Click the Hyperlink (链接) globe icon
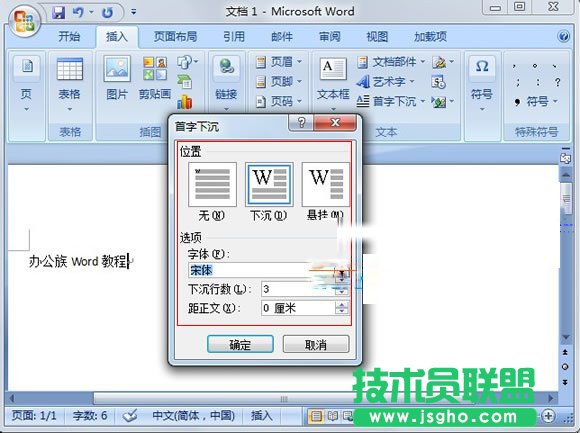Image resolution: width=580 pixels, height=433 pixels. point(226,67)
